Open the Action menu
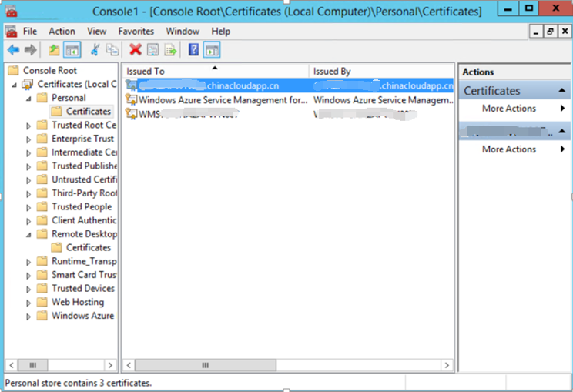 tap(62, 32)
